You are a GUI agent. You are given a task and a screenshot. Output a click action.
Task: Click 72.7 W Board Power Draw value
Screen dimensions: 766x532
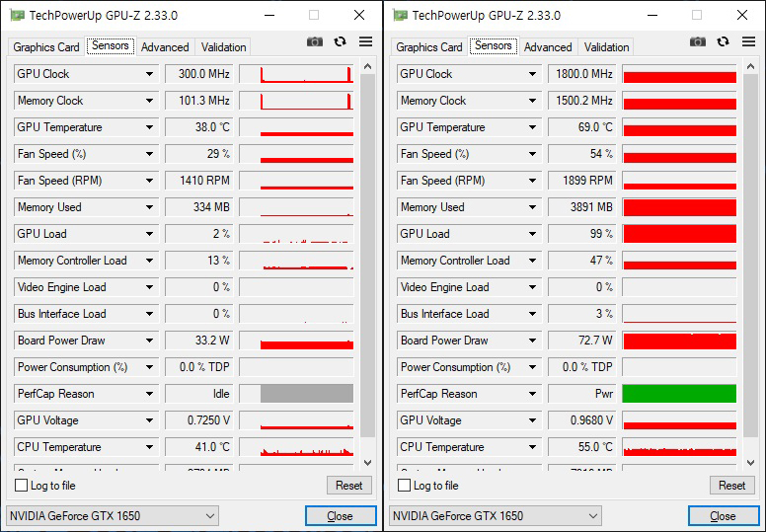click(582, 341)
